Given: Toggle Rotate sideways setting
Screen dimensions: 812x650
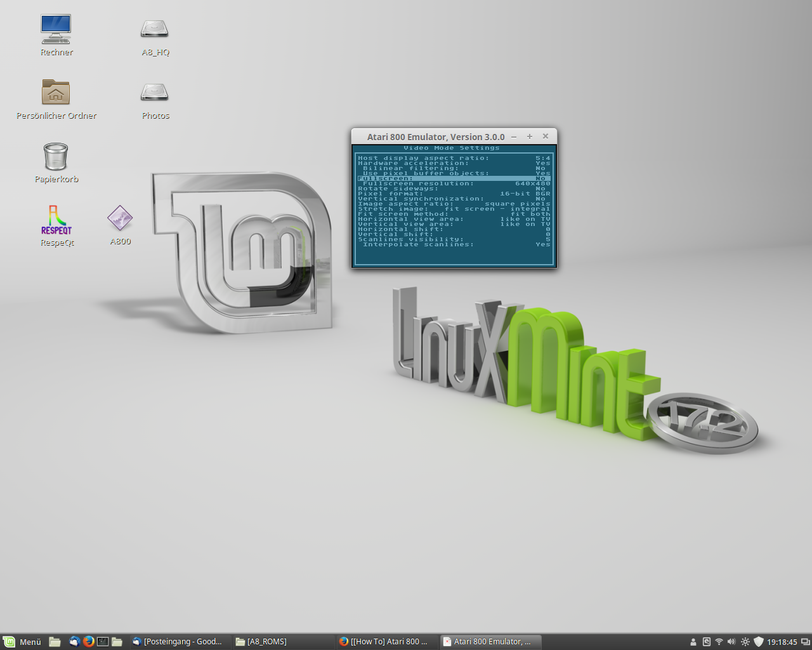Looking at the screenshot, I should click(454, 189).
